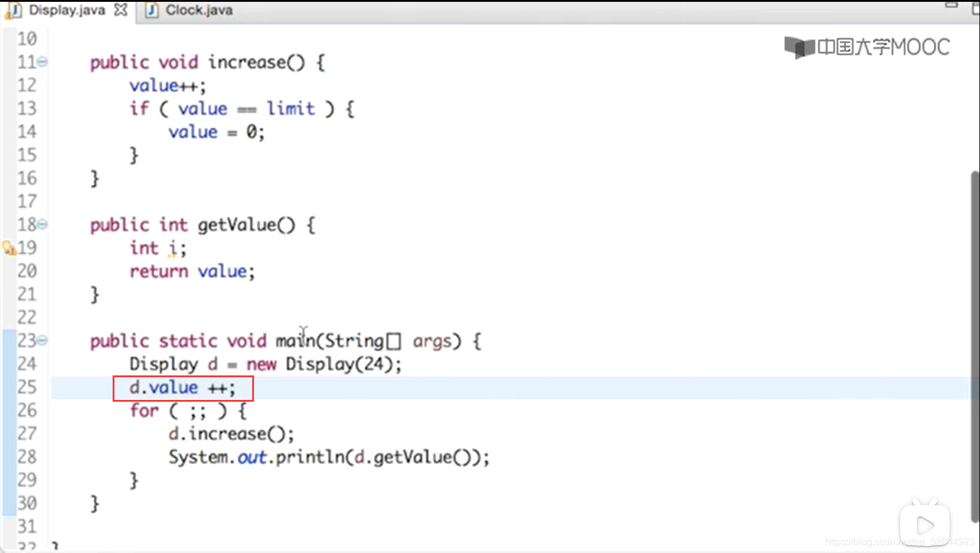Collapse the getValue() method at line 18
The width and height of the screenshot is (980, 553).
pyautogui.click(x=42, y=225)
